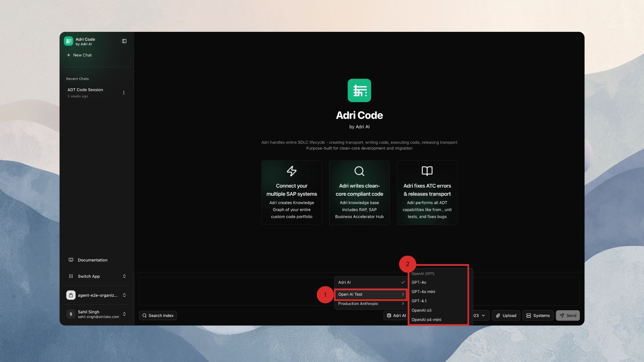This screenshot has width=644, height=362.
Task: Select the GPT-4o mini model
Action: (438, 292)
